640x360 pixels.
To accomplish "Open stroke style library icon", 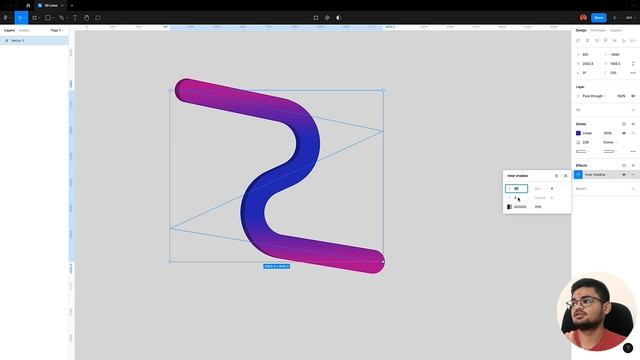I will (624, 124).
